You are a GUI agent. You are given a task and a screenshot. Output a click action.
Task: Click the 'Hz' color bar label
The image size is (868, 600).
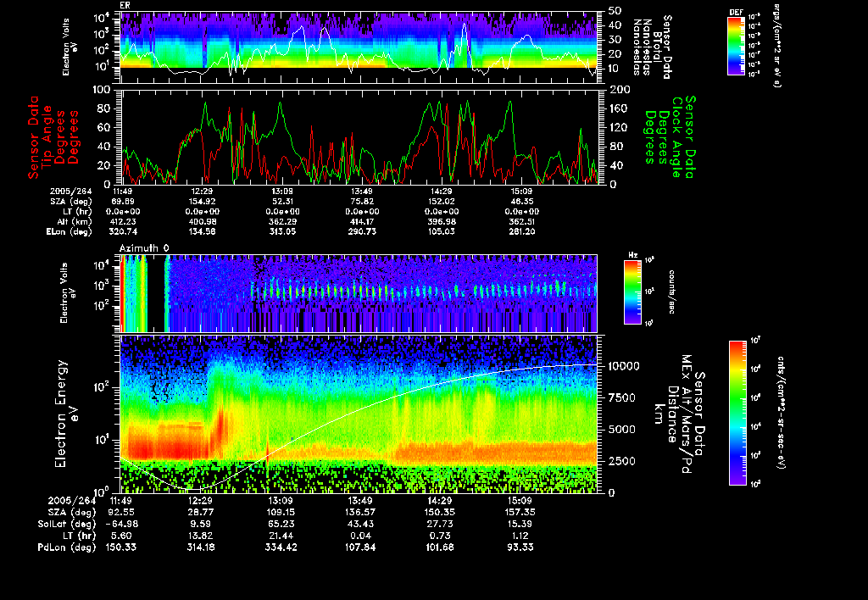coord(632,255)
